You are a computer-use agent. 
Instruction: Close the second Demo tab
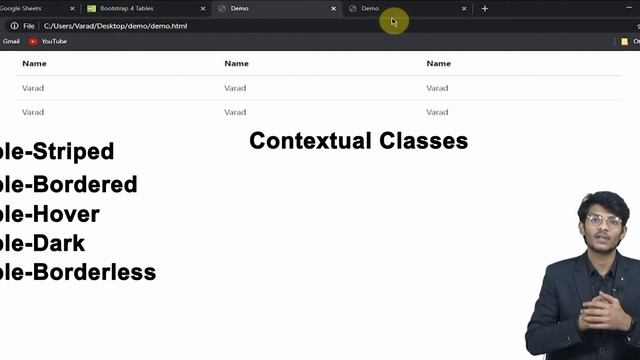(464, 9)
